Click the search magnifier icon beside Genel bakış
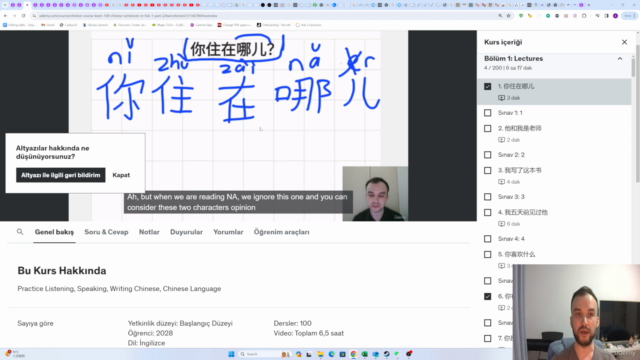This screenshot has width=640, height=360. (20, 232)
